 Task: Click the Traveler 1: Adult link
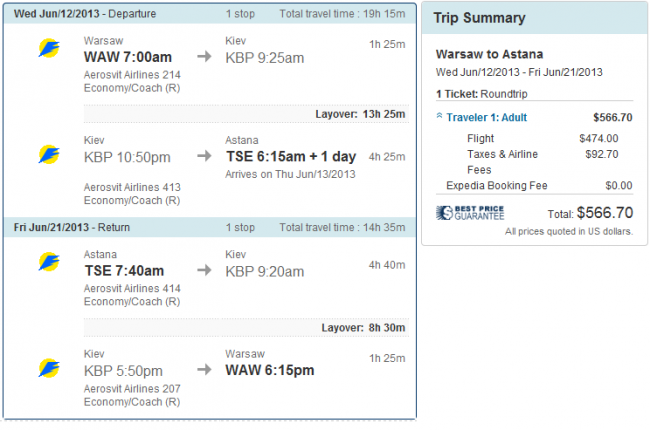(x=487, y=117)
